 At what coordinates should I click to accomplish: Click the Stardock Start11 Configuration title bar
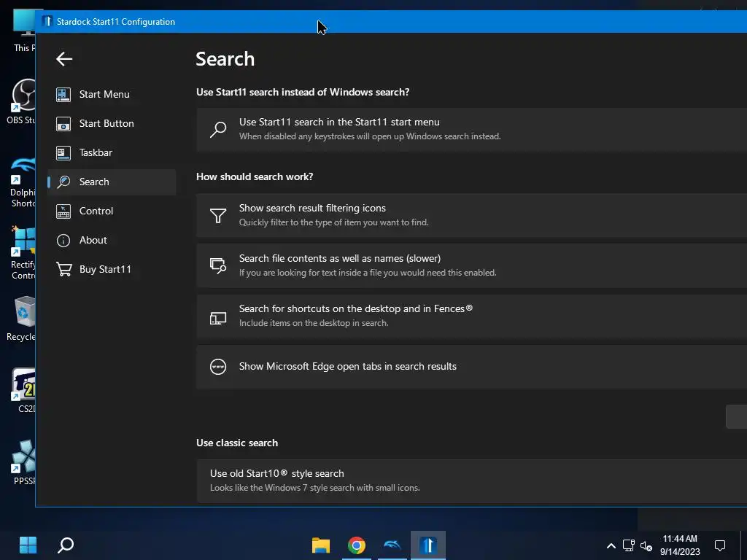coord(392,21)
